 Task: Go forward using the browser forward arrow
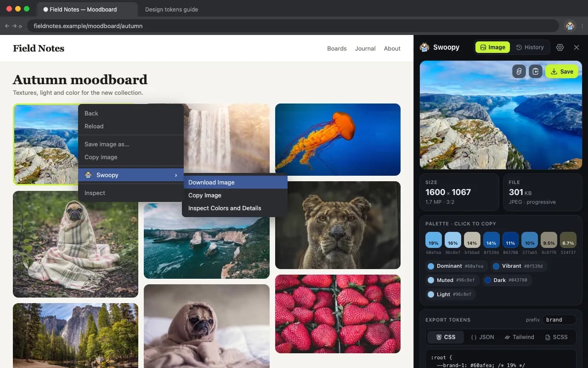tap(14, 26)
